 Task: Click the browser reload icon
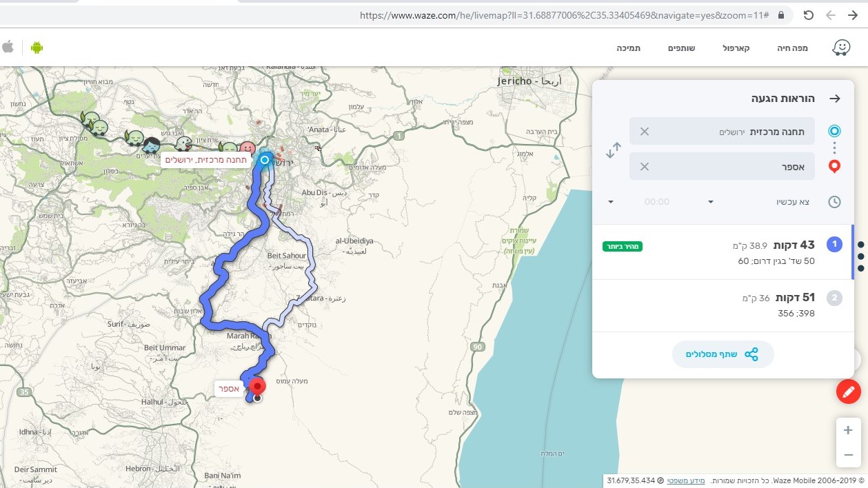(x=809, y=14)
